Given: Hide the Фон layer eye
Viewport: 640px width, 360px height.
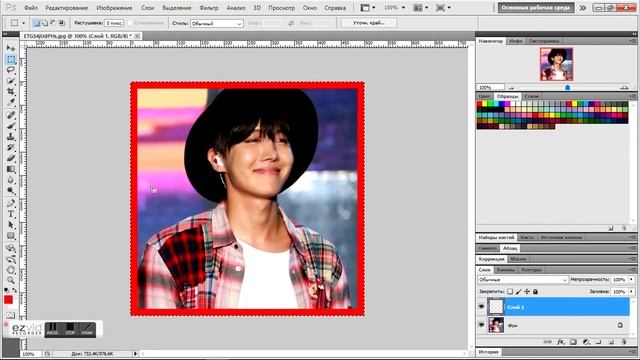Looking at the screenshot, I should [x=482, y=325].
